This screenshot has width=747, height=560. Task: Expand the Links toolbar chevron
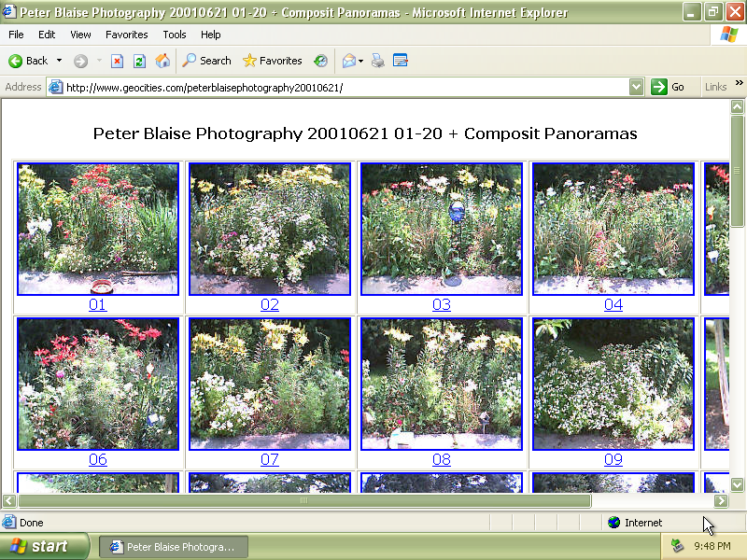[x=739, y=83]
